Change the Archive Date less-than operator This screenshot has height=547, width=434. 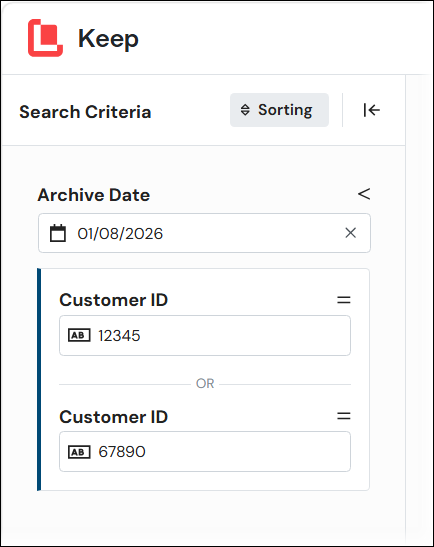click(364, 194)
